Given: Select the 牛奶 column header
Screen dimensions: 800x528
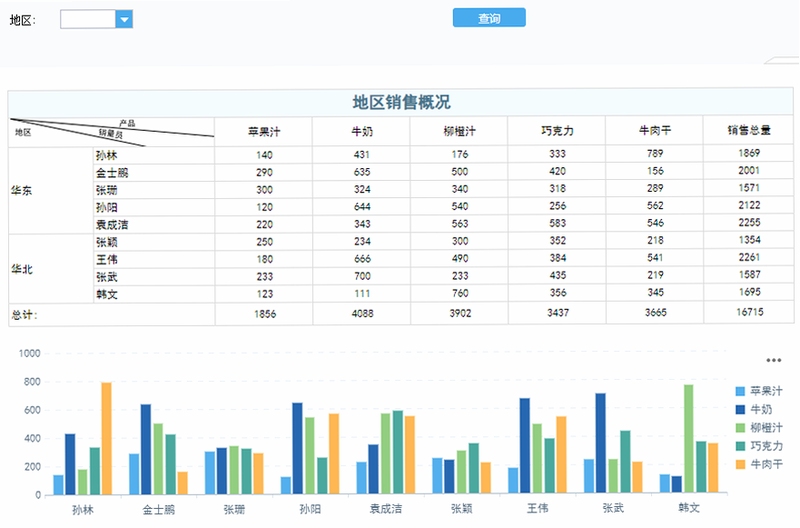Looking at the screenshot, I should coord(362,132).
